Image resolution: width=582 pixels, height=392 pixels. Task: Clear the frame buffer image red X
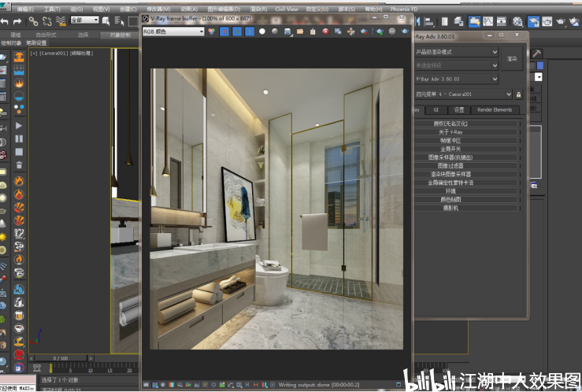[x=325, y=31]
